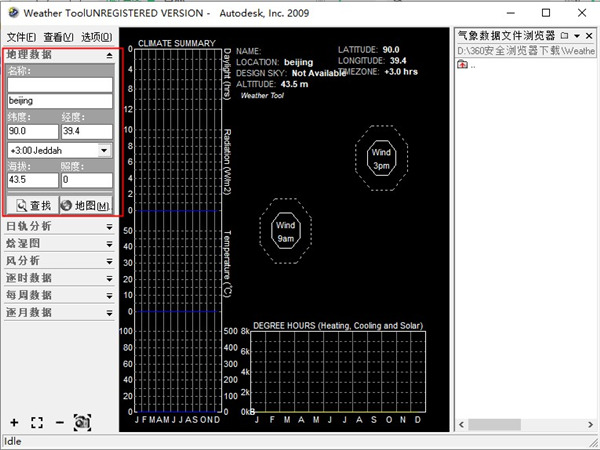Open browser panel dropdown arrow menu
The width and height of the screenshot is (600, 450).
[577, 36]
